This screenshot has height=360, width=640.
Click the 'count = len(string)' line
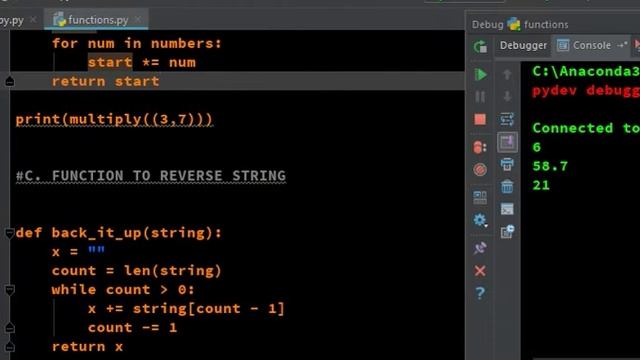(x=136, y=271)
